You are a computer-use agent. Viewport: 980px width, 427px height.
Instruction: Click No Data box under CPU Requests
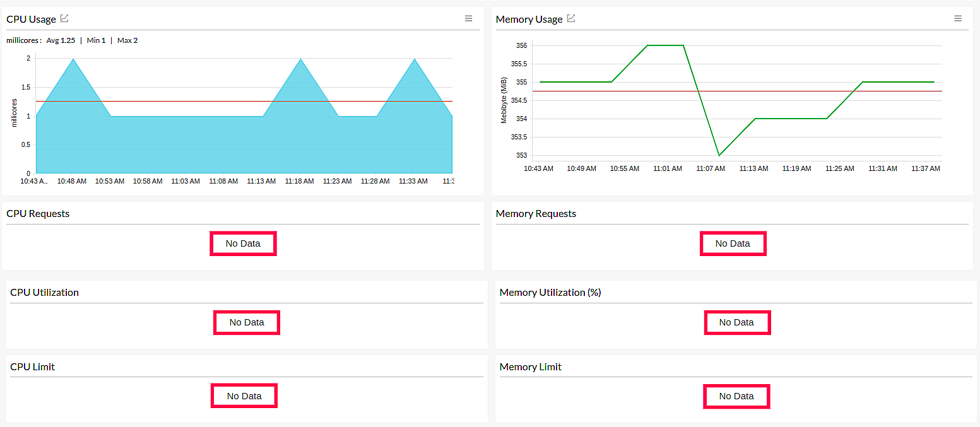(x=243, y=243)
